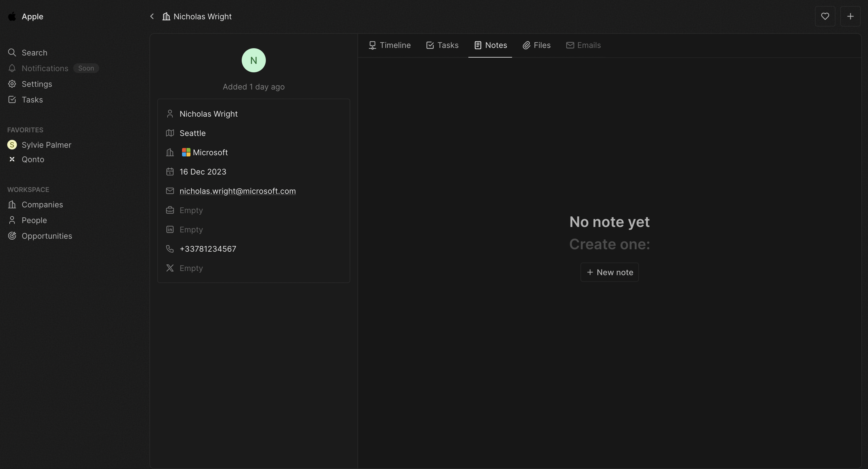Click the plus icon in top bar
The width and height of the screenshot is (868, 469).
coord(850,16)
